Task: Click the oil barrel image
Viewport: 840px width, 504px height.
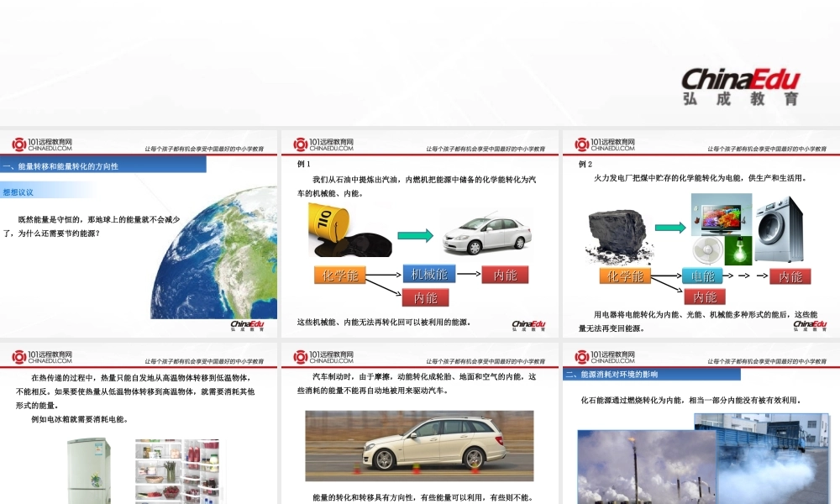Action: [337, 224]
